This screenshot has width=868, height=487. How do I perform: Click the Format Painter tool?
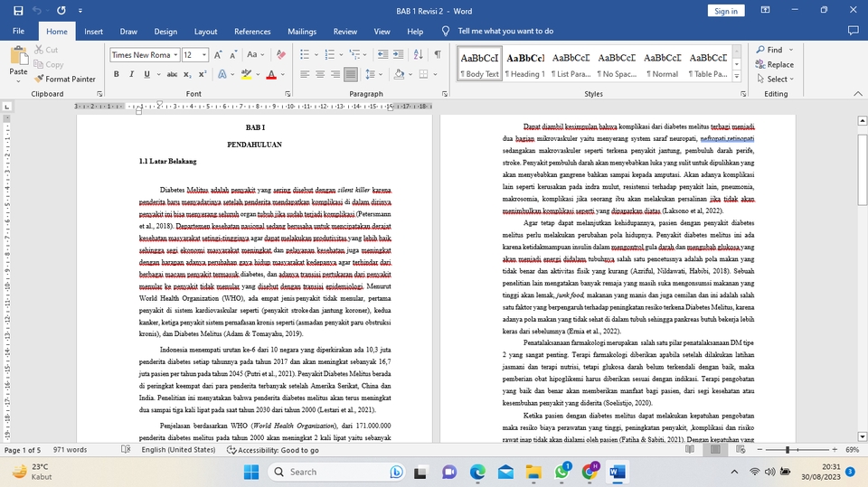tap(65, 80)
